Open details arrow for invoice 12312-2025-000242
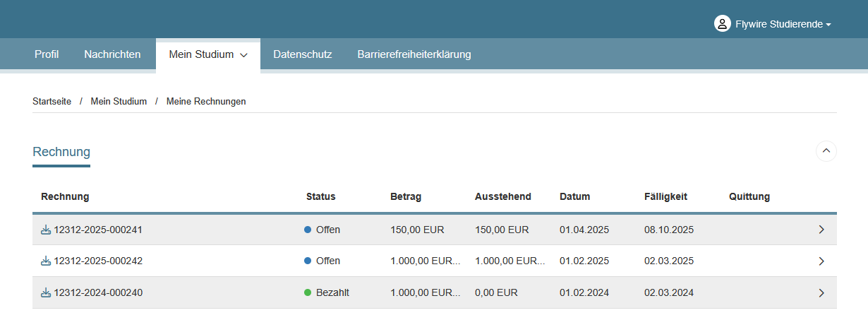Screen dimensions: 868x332 (821, 261)
